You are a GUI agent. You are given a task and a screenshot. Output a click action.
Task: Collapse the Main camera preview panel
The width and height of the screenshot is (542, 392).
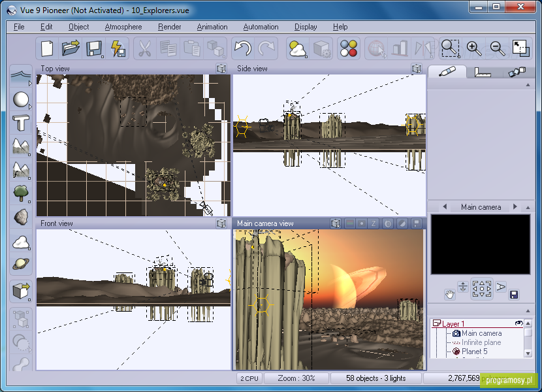point(528,207)
